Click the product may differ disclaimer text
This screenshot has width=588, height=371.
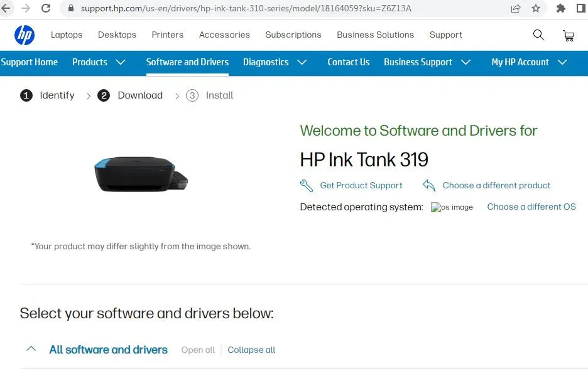tap(141, 247)
